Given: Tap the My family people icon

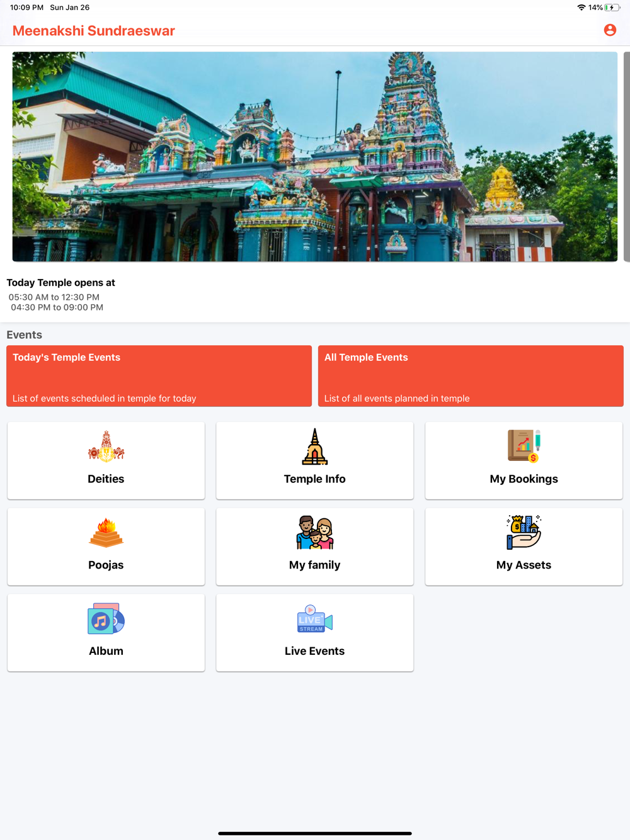Looking at the screenshot, I should [x=314, y=533].
